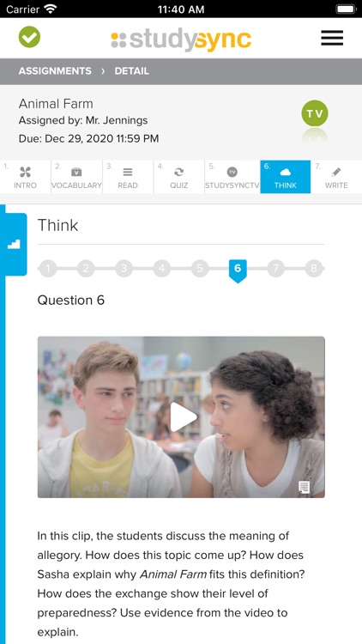Jump to Think question 7
362x644 pixels.
click(276, 269)
